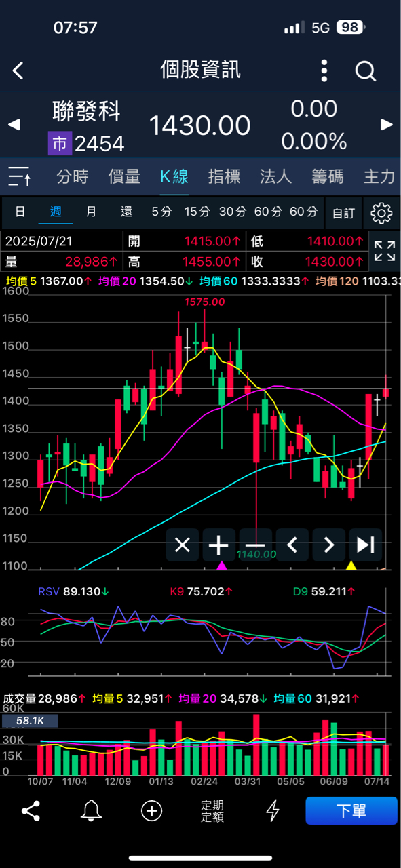401x868 pixels.
Task: Open the three-dot more options menu
Action: (324, 71)
